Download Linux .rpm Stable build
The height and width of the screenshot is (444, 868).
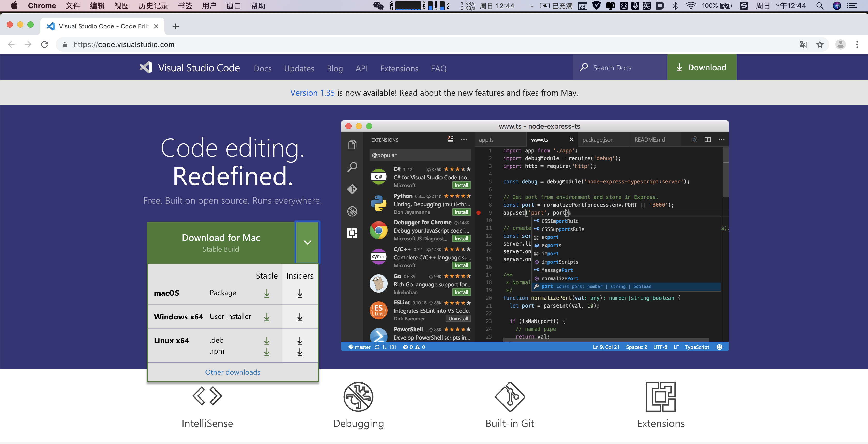(x=267, y=352)
